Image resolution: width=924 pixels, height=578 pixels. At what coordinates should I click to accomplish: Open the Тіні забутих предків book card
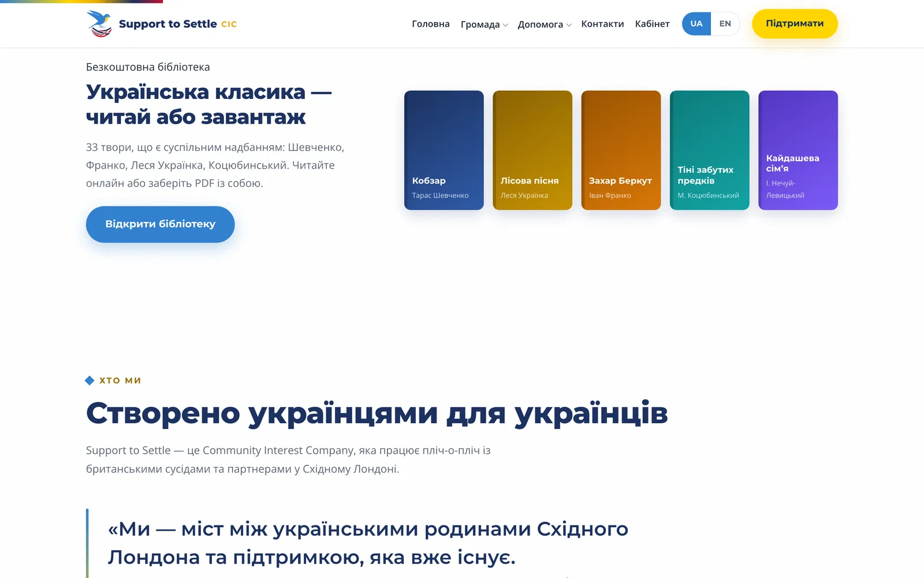(x=710, y=150)
